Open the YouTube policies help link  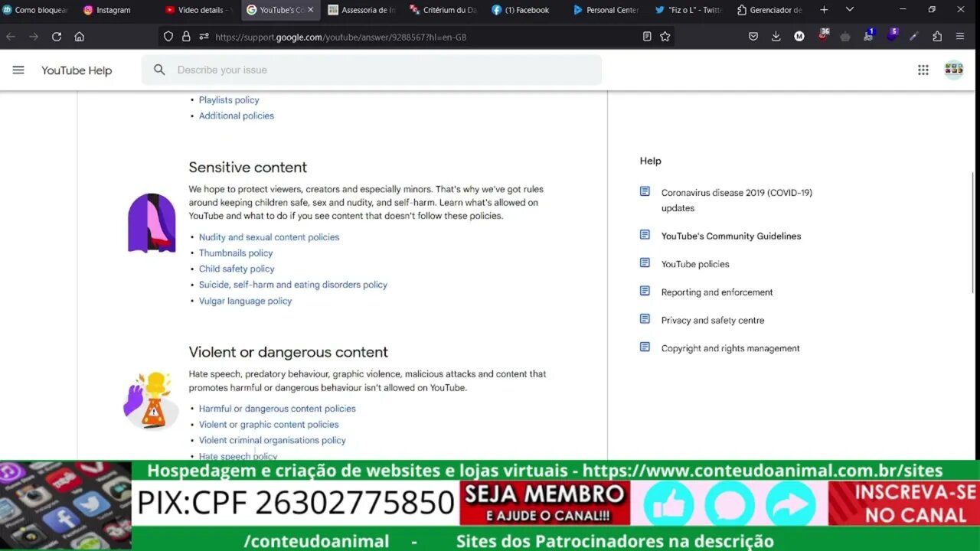pyautogui.click(x=695, y=264)
